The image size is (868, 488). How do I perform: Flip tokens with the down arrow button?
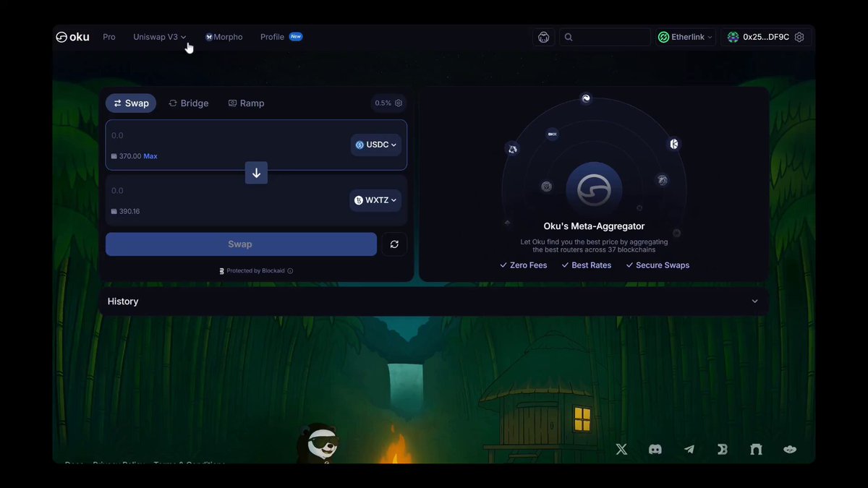click(x=256, y=173)
